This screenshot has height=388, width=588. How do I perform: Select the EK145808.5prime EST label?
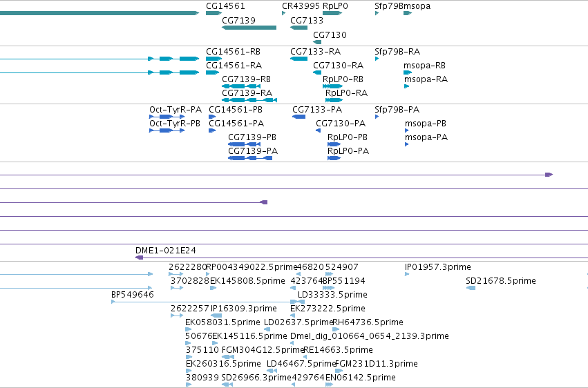click(247, 280)
